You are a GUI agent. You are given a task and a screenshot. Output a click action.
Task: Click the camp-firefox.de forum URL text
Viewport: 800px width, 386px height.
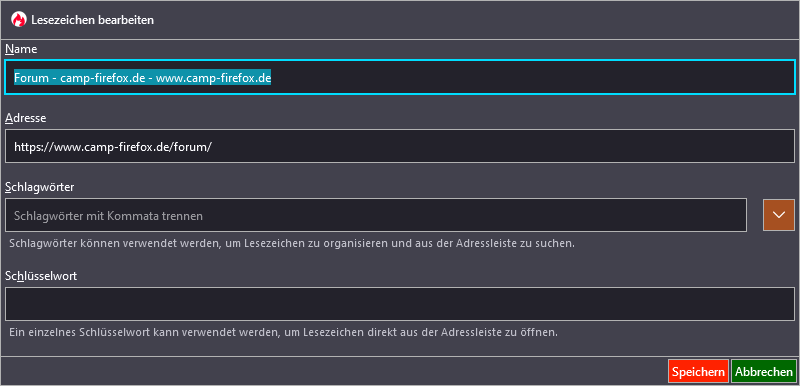(113, 147)
